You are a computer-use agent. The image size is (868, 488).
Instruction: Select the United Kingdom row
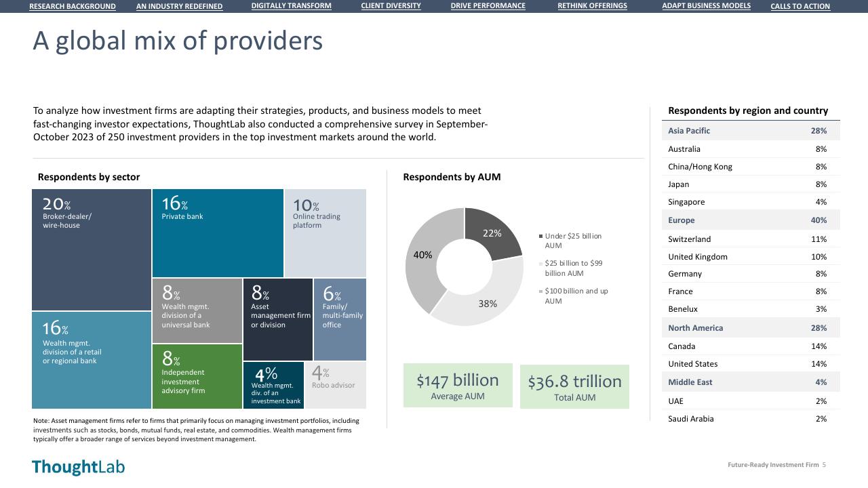coord(751,257)
